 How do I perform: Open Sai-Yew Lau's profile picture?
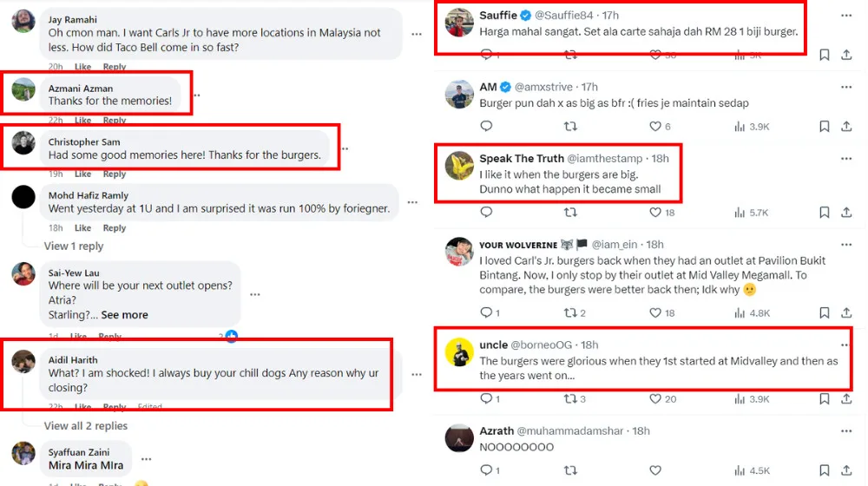[23, 274]
